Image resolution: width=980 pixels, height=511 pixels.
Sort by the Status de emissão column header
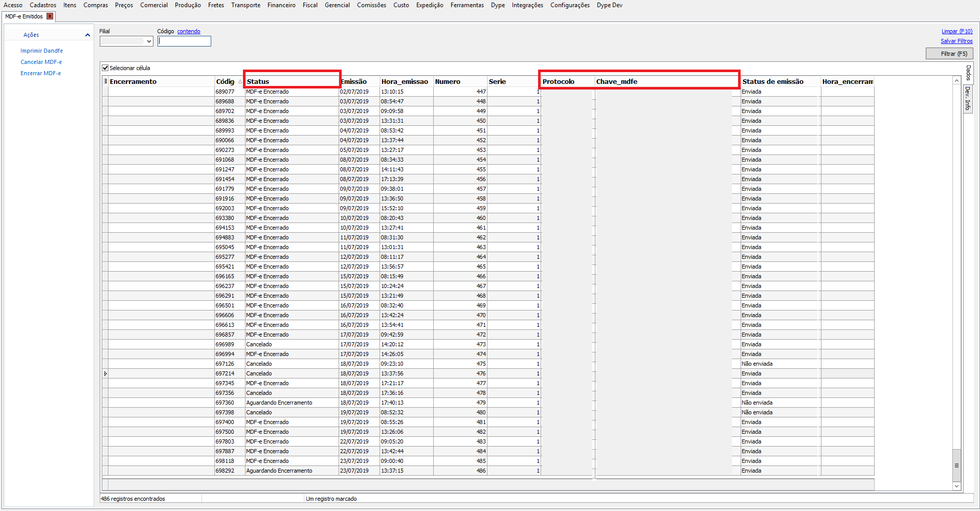(x=781, y=82)
